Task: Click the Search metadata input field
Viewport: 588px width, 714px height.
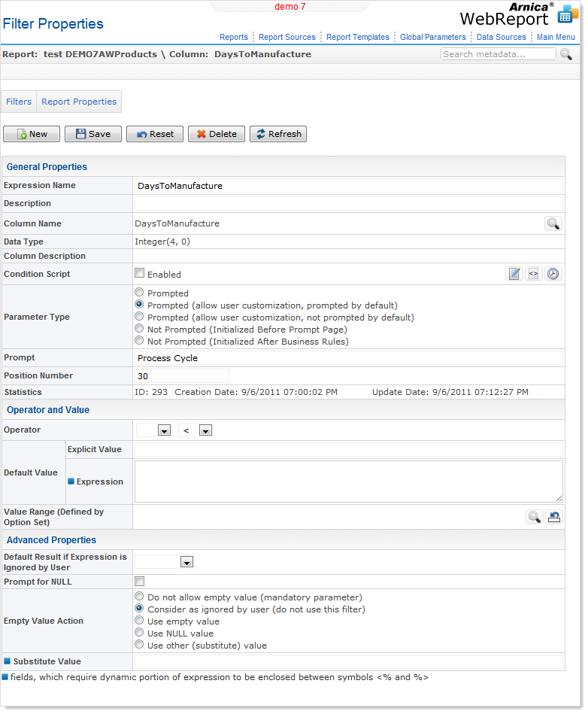Action: pyautogui.click(x=498, y=54)
